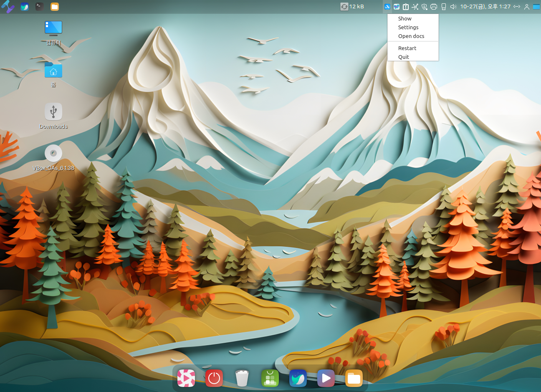Screen dimensions: 541x392
Task: Click the printer tray icon
Action: tap(434, 7)
